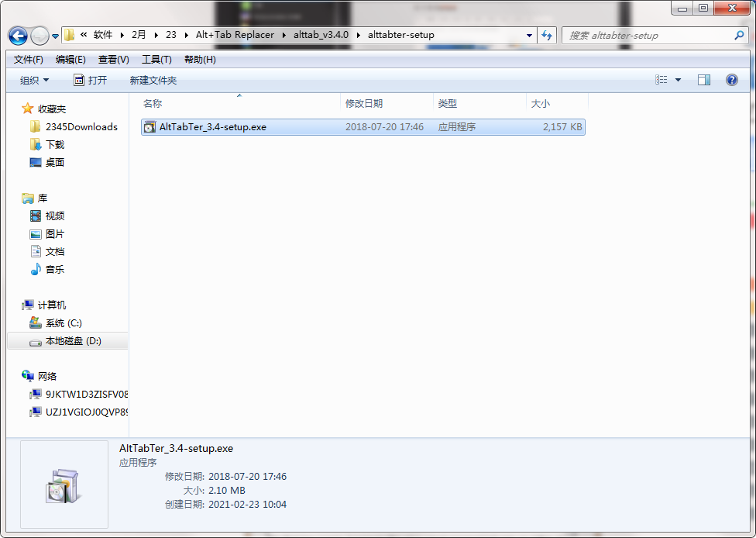Click the 修改日期 value in details pane

click(247, 476)
